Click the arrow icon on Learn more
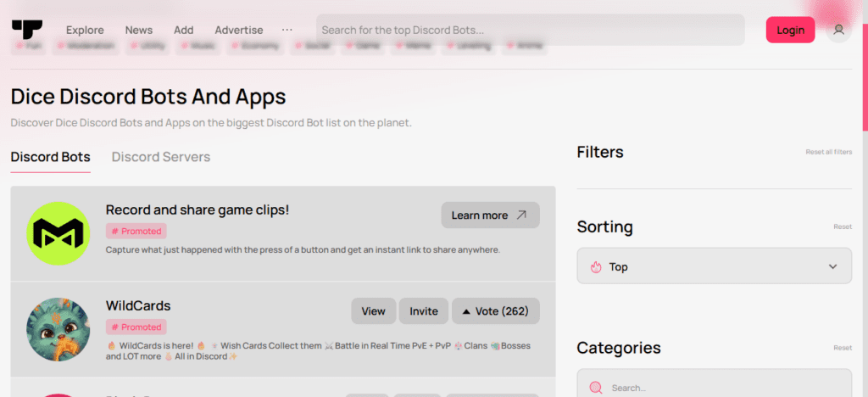 (x=521, y=215)
